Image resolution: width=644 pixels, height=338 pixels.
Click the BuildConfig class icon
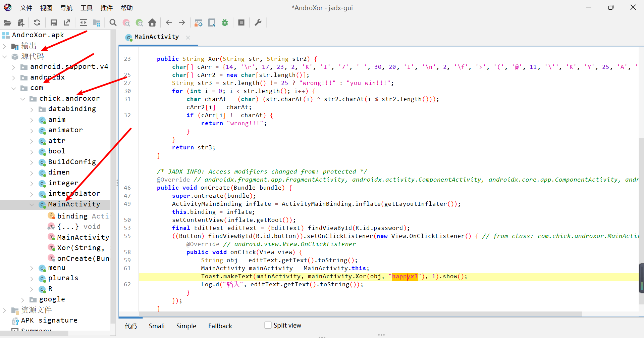[x=42, y=162]
